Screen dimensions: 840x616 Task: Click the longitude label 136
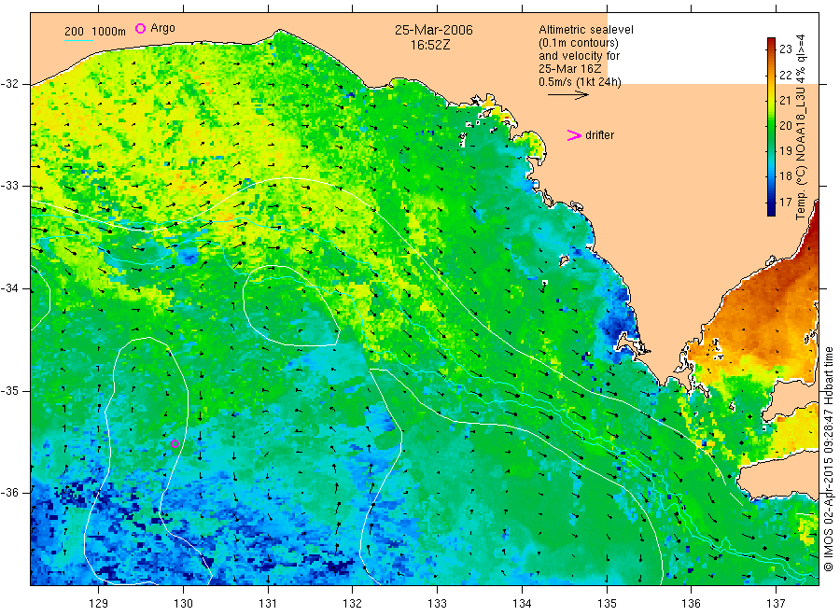click(691, 604)
